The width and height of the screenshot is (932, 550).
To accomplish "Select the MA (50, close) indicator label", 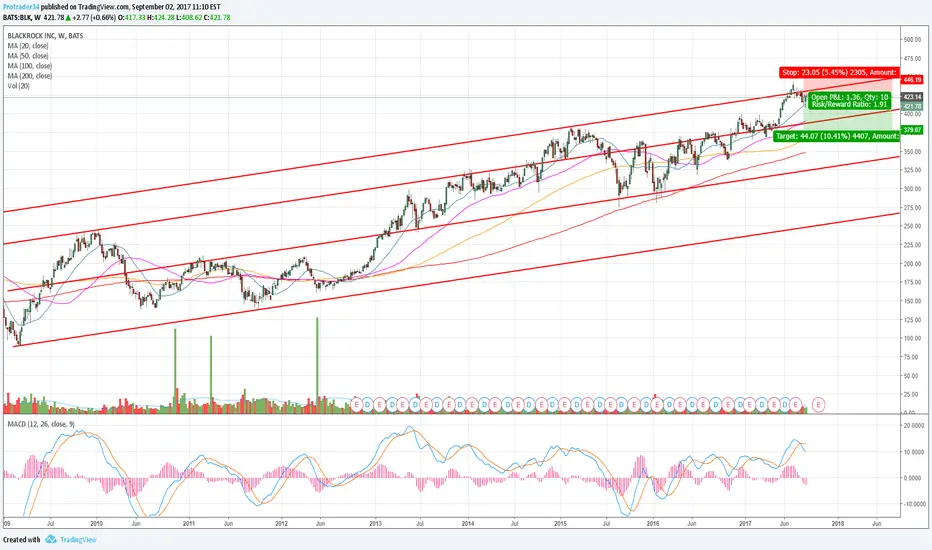I will [x=28, y=56].
